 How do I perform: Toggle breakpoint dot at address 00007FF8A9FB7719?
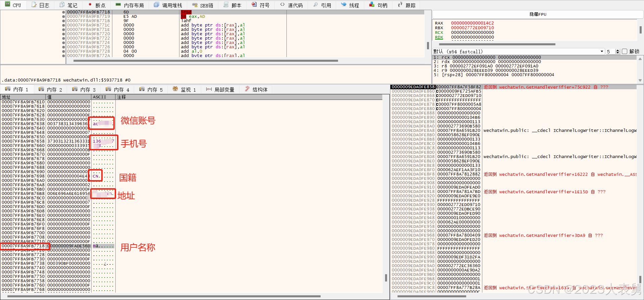pos(64,16)
